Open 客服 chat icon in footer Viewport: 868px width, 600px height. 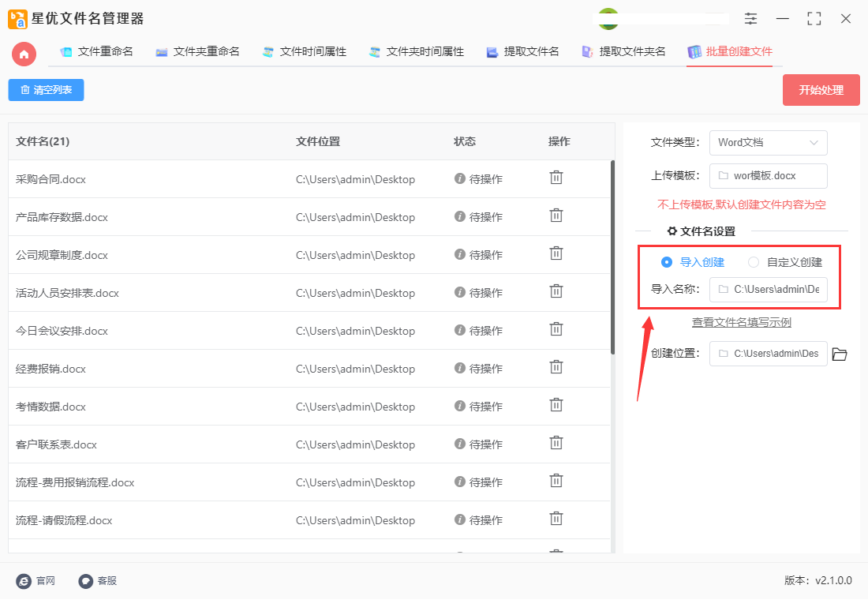pos(86,581)
